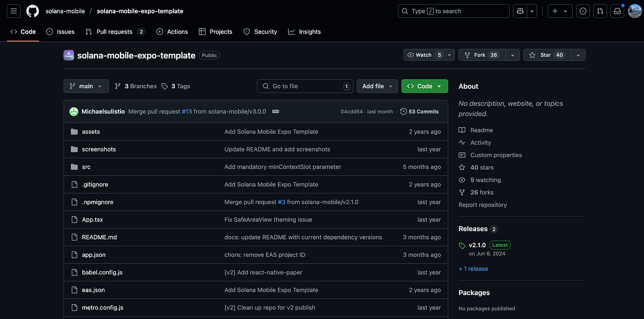Switch to the Insights tab
Image resolution: width=644 pixels, height=319 pixels.
tap(305, 32)
